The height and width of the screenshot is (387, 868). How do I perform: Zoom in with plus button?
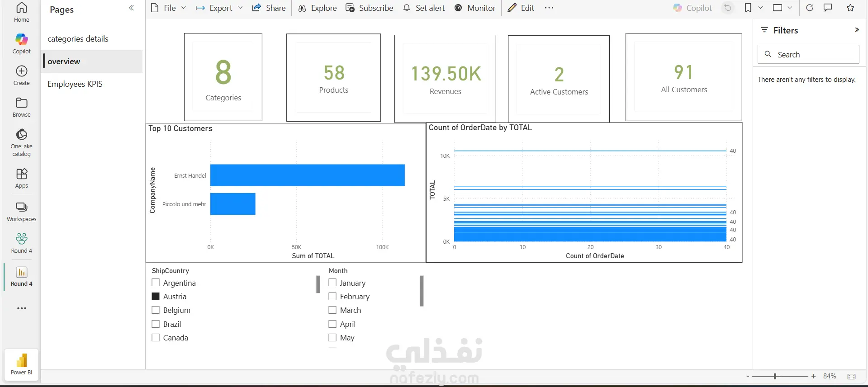pyautogui.click(x=813, y=376)
